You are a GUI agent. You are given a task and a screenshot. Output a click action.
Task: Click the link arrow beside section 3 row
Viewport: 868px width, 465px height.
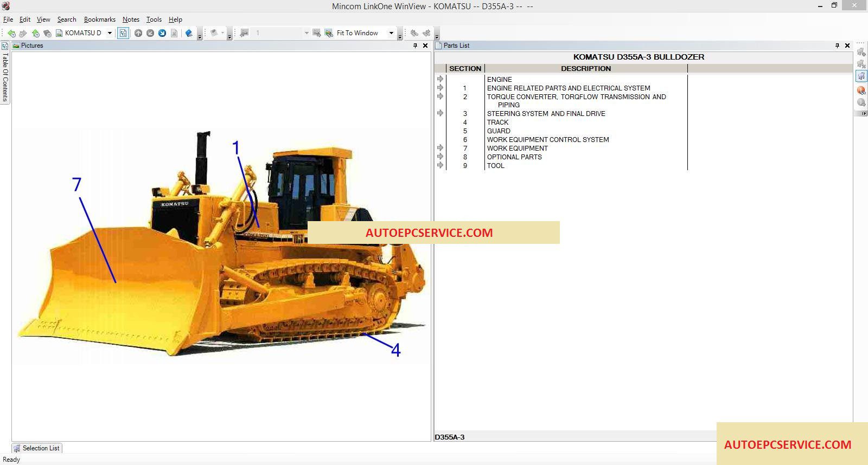click(x=440, y=113)
